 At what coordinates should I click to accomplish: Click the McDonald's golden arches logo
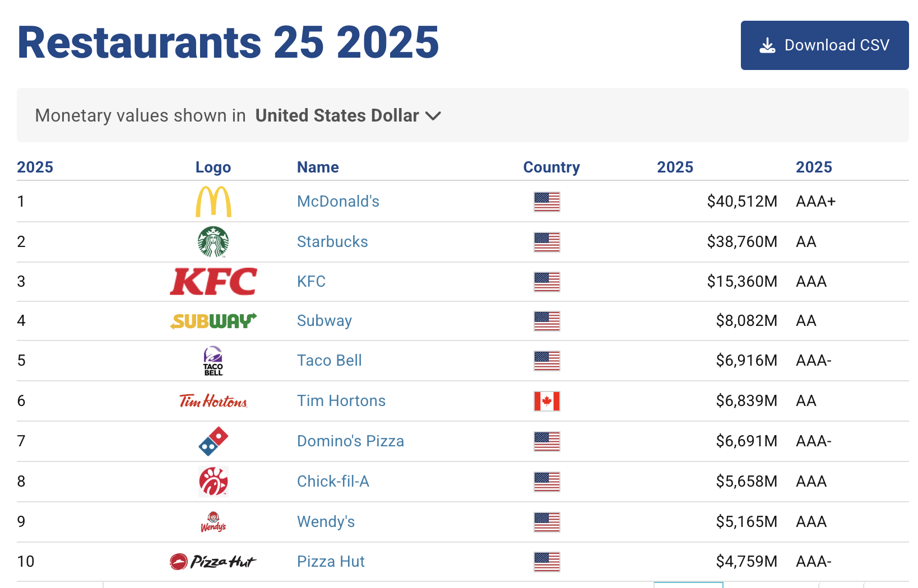click(x=213, y=202)
